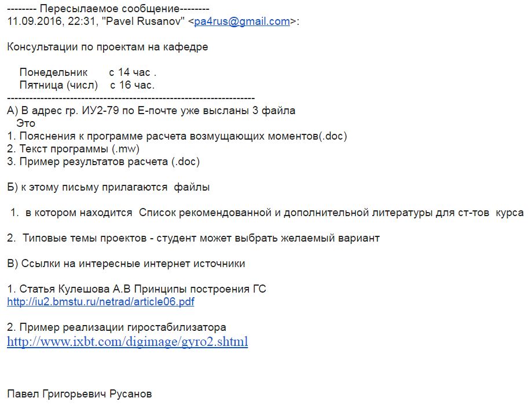Click the line about "Список рекомендованной" литературы

pyautogui.click(x=266, y=213)
